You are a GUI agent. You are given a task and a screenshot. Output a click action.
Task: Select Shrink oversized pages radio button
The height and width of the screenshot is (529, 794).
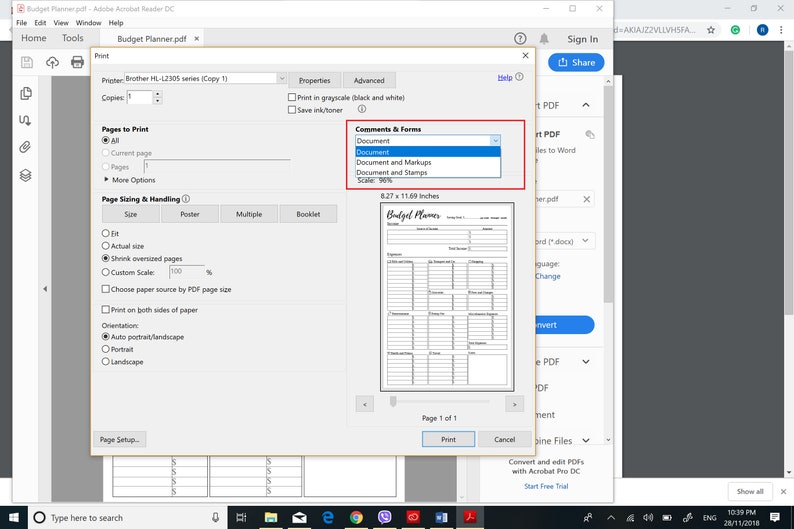pos(105,258)
